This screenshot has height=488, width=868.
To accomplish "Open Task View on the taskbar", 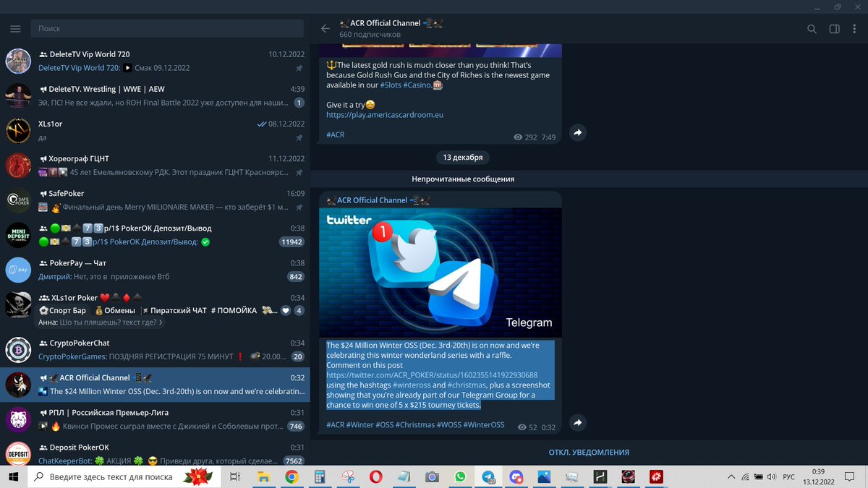I will coord(234,477).
